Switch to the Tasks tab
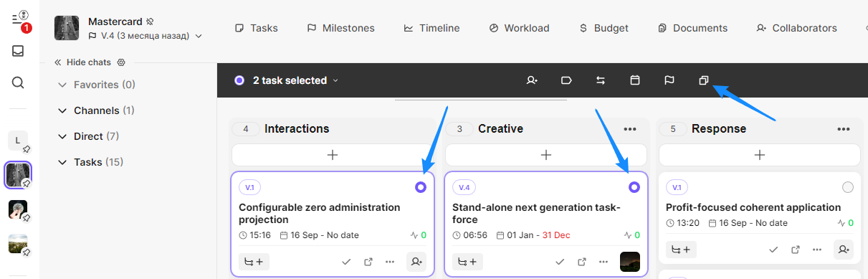Screen dimensions: 868x279 (x=256, y=28)
